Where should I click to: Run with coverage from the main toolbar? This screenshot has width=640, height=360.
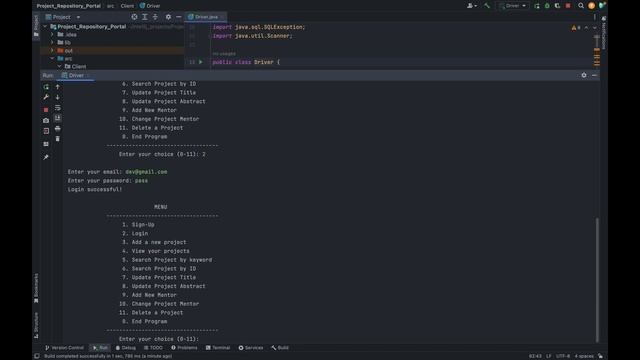click(x=557, y=6)
